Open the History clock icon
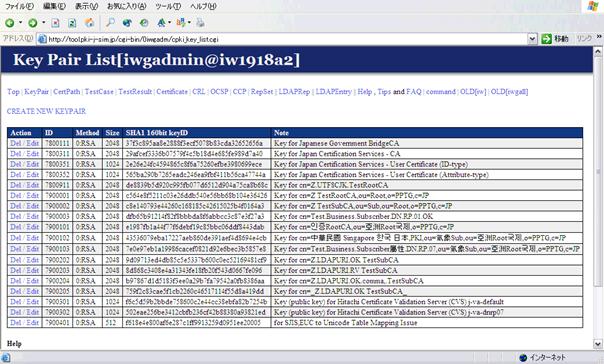The image size is (604, 364). pyautogui.click(x=144, y=23)
